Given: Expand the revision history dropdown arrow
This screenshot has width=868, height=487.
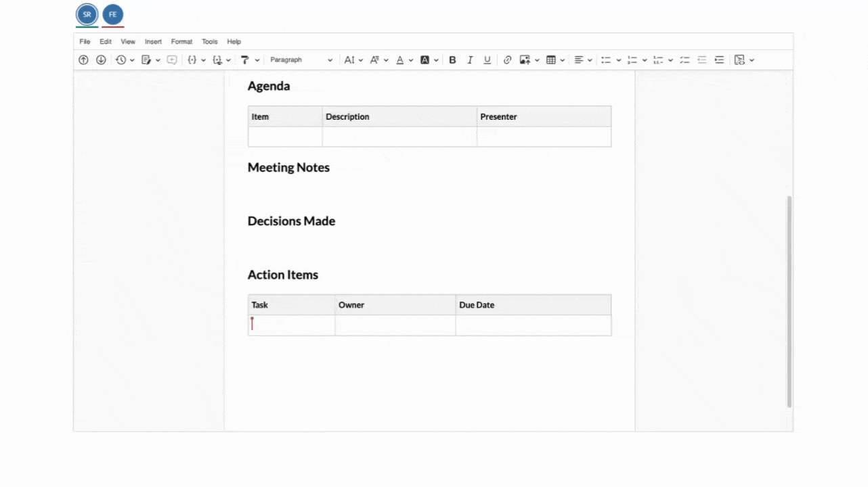Looking at the screenshot, I should [132, 60].
